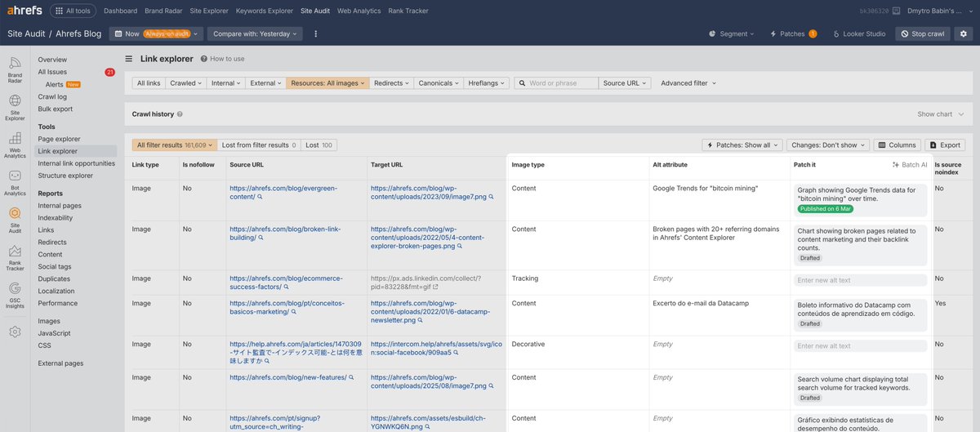Open Site Explorer in the left sidebar
The image size is (980, 432).
click(15, 107)
